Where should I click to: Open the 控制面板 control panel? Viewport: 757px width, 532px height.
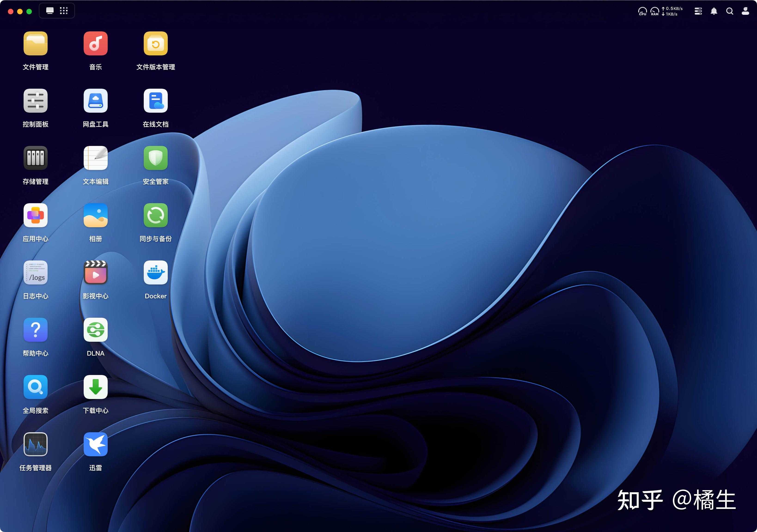point(35,101)
